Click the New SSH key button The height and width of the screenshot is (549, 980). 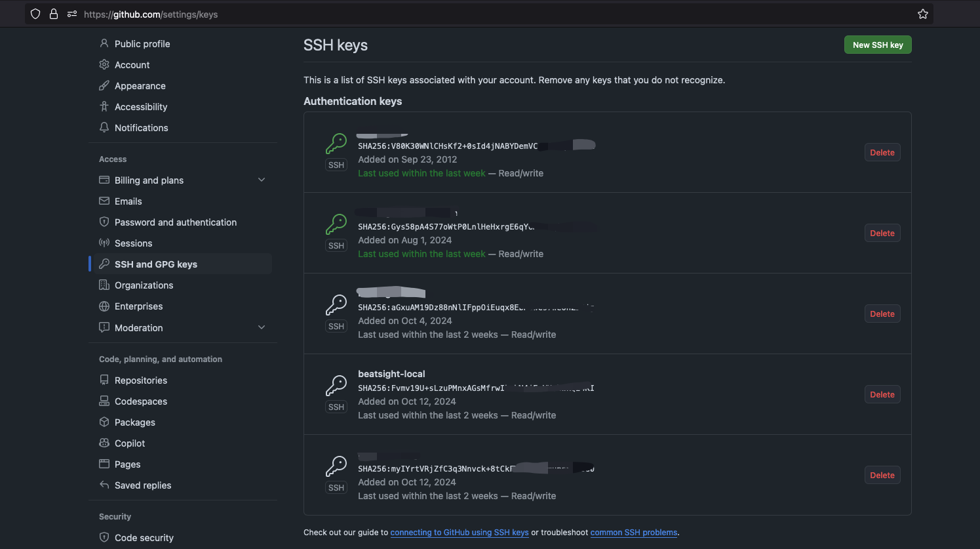(x=877, y=45)
